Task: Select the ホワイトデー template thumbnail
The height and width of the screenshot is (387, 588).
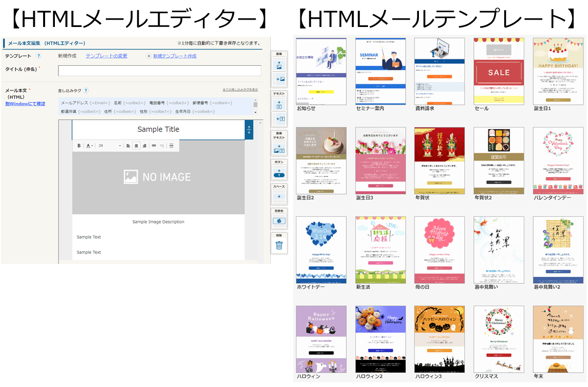Action: click(321, 250)
